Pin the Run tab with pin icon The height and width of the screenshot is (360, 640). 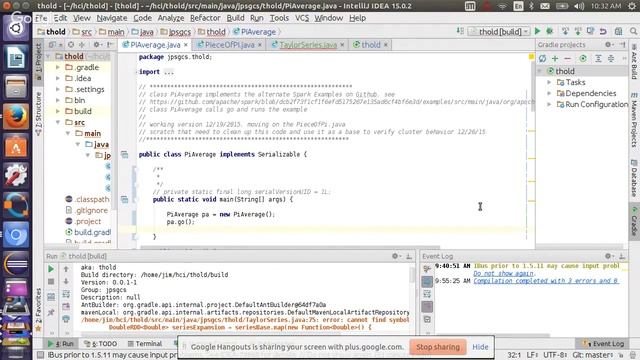tap(51, 313)
